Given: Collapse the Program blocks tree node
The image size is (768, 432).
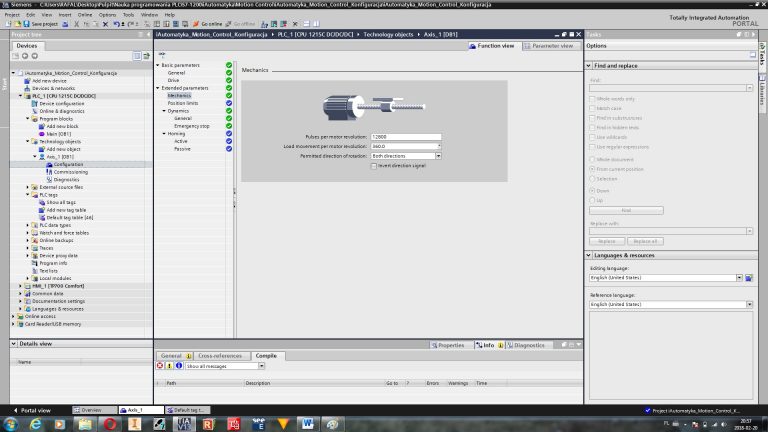Looking at the screenshot, I should click(28, 118).
